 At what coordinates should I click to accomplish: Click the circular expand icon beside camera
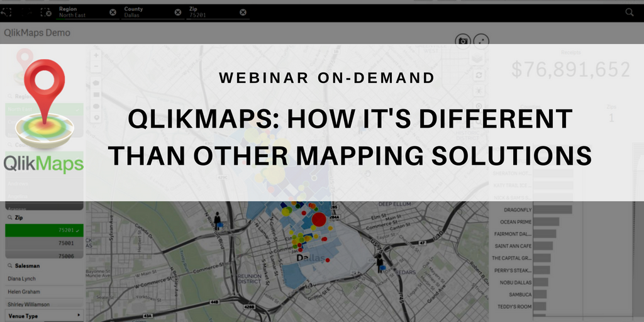click(x=481, y=41)
